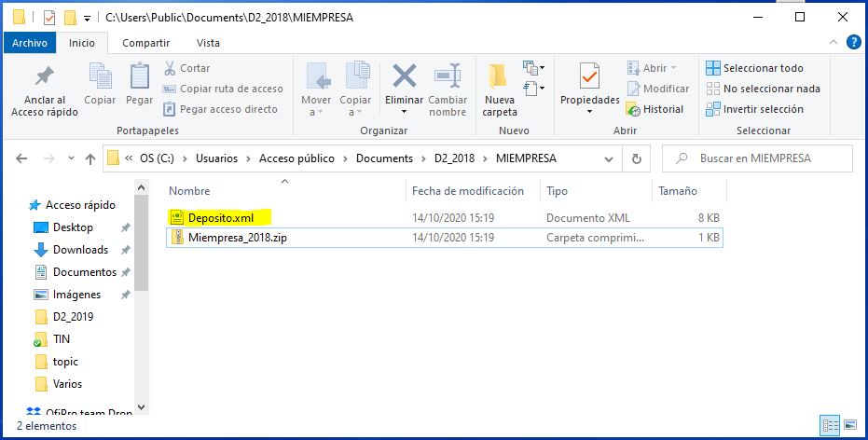This screenshot has width=868, height=440.
Task: Click the Usuarios breadcrumb
Action: pyautogui.click(x=216, y=158)
